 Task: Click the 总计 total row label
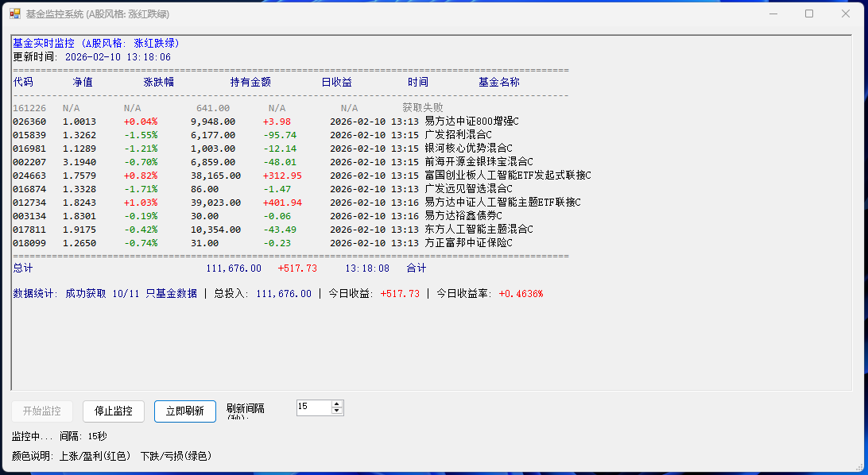(23, 268)
